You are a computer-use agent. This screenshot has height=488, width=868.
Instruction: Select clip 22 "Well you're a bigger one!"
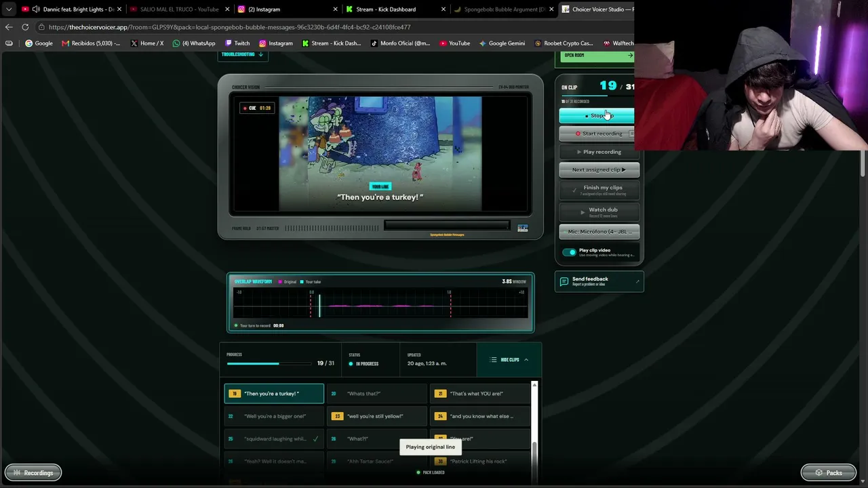coord(274,416)
